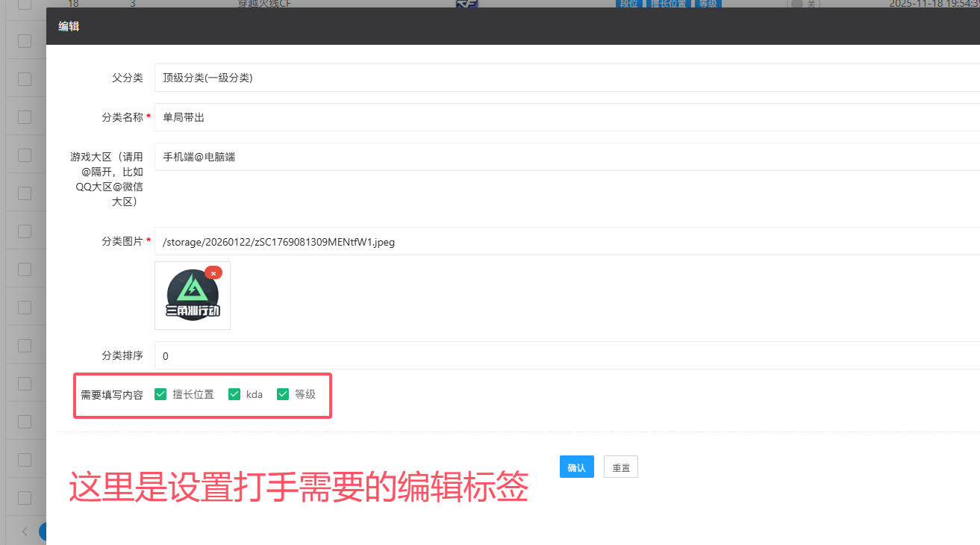Toggle the 关 switch in the table row
The width and height of the screenshot is (980, 545).
[x=803, y=4]
